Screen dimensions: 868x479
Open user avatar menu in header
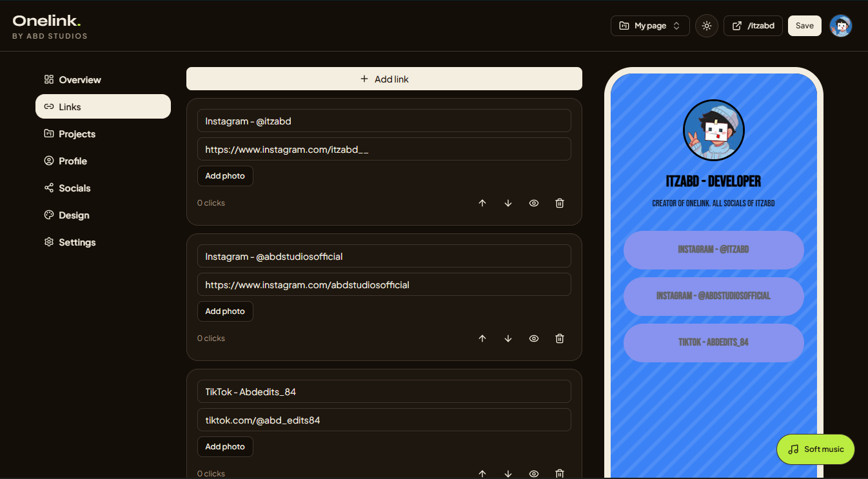click(x=841, y=26)
